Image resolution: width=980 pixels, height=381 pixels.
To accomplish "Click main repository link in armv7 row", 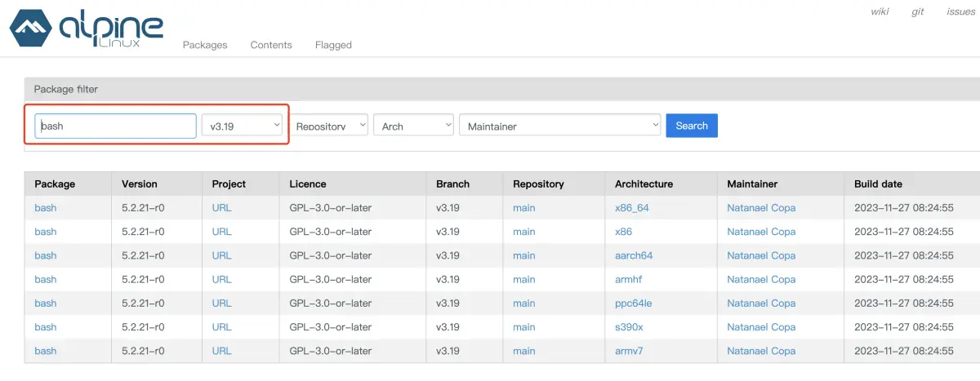I will [x=524, y=351].
